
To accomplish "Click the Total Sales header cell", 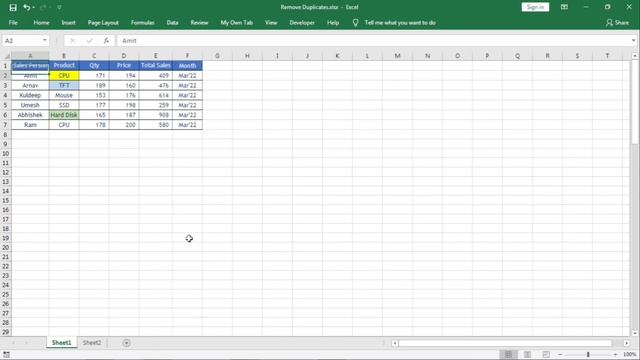I will [156, 65].
